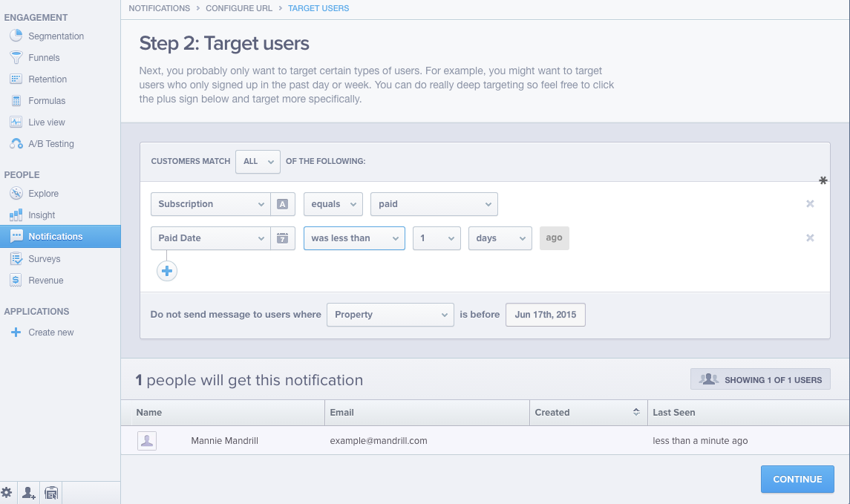Click the Retention grid icon

pos(16,79)
